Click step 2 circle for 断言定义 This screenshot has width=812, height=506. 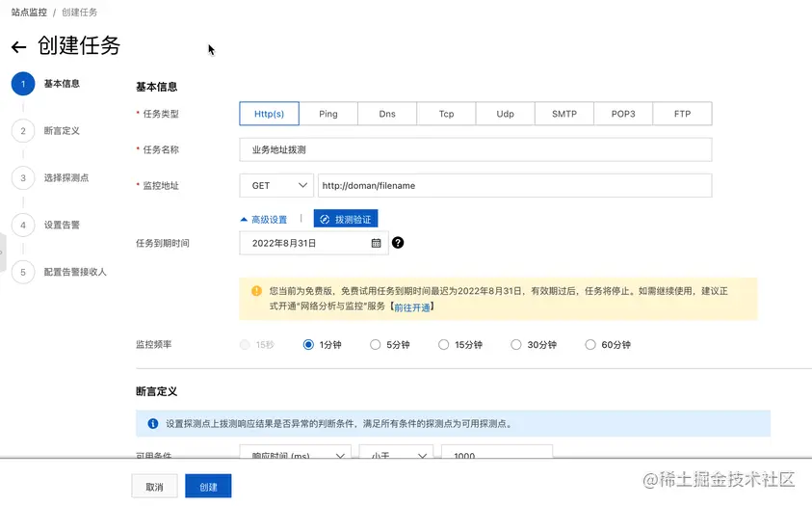23,131
